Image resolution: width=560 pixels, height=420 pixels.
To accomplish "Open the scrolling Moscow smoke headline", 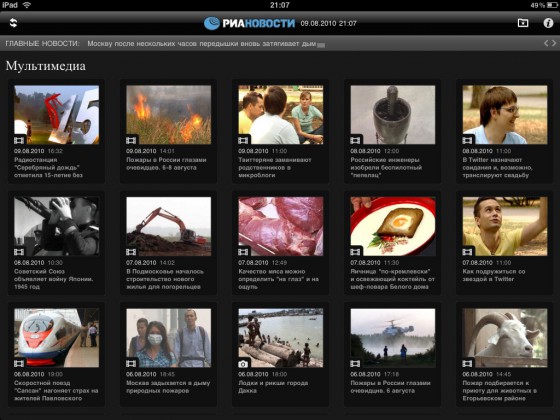I will 202,44.
